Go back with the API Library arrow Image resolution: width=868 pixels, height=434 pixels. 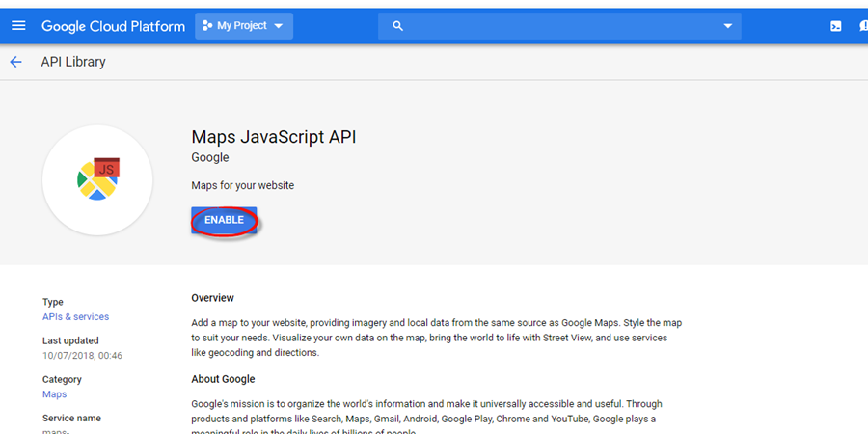15,62
